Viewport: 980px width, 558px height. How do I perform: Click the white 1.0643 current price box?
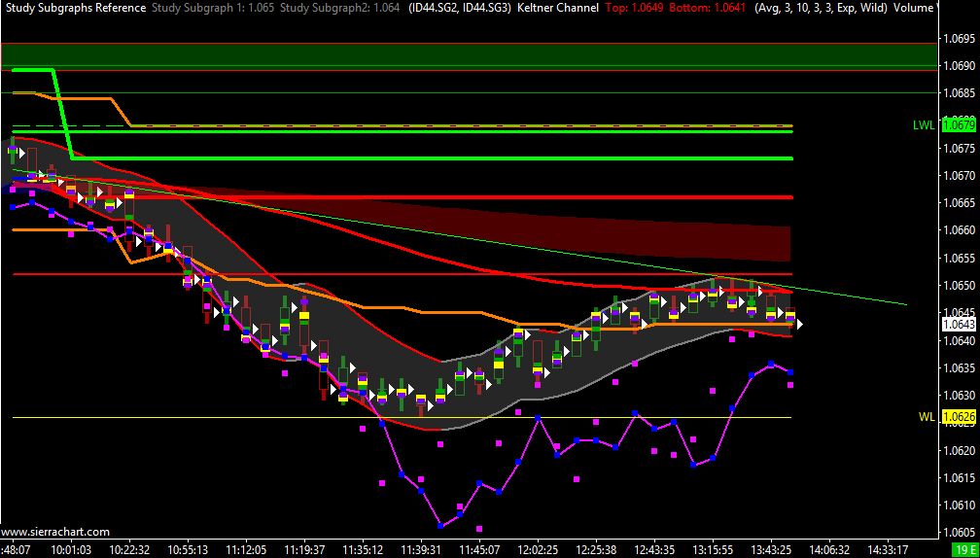pos(959,325)
